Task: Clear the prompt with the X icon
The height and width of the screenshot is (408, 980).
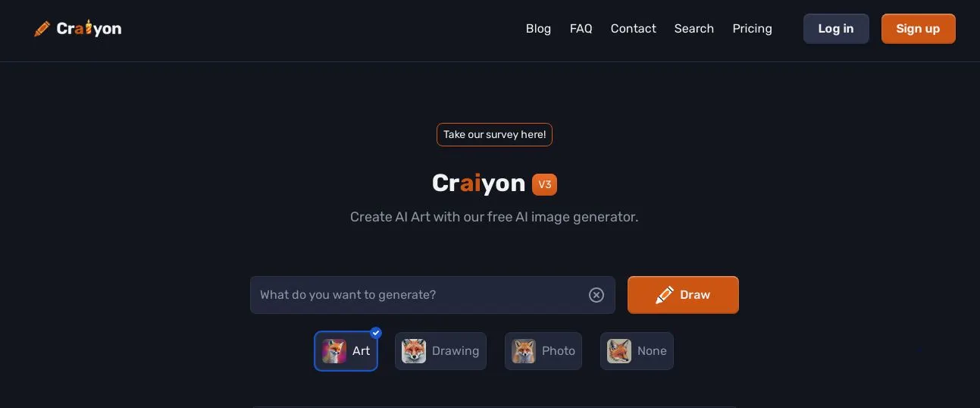Action: tap(596, 295)
